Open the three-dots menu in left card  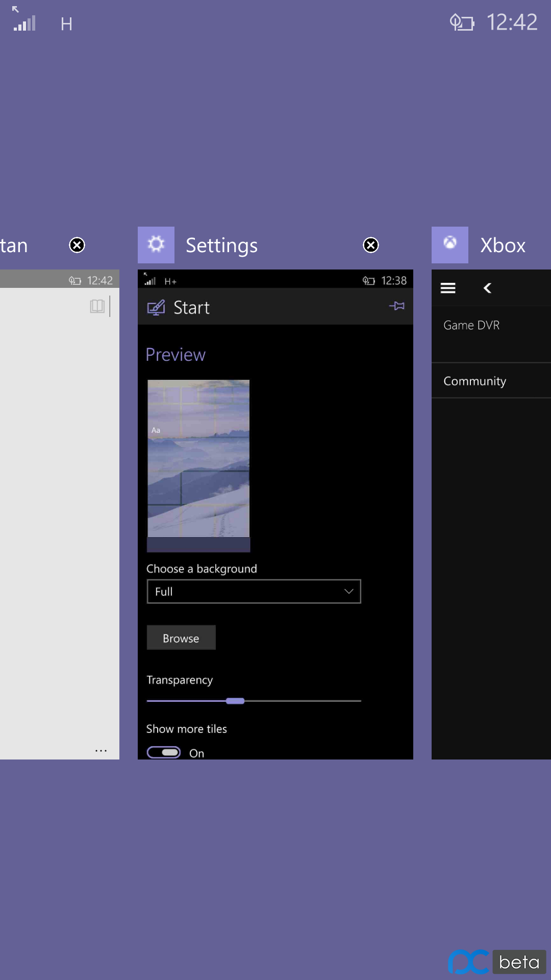101,751
